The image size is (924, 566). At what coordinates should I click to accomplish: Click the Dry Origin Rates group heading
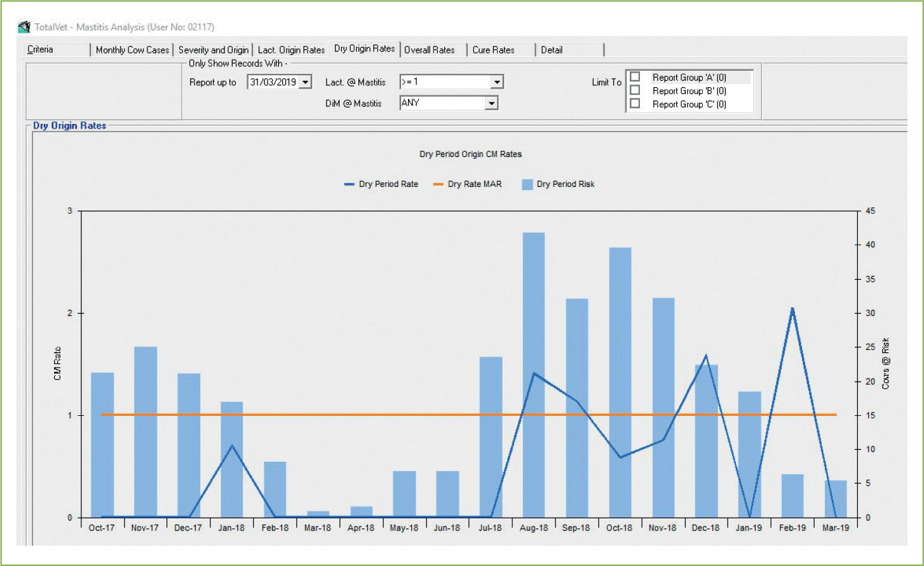69,126
